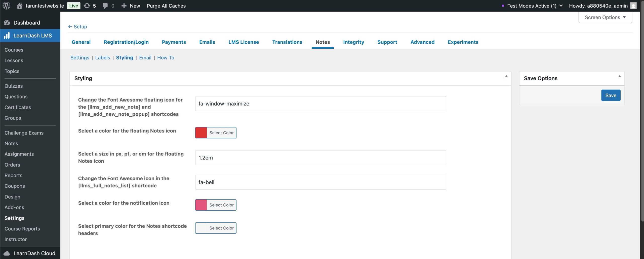Open Challenge Exams in the sidebar

(x=24, y=133)
